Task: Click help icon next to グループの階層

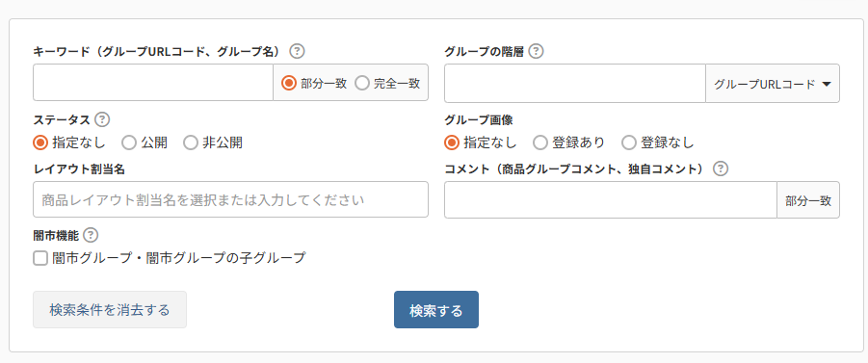Action: click(536, 51)
